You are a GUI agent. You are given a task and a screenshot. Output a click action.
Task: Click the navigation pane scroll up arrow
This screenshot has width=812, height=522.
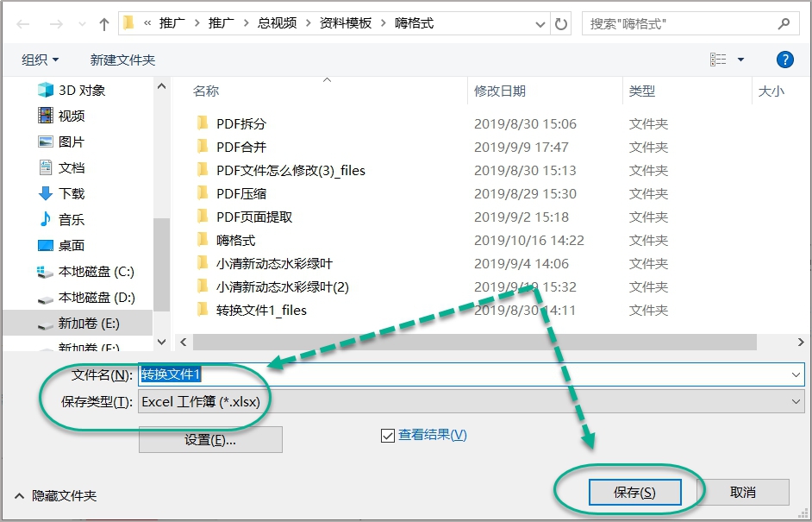pos(161,86)
